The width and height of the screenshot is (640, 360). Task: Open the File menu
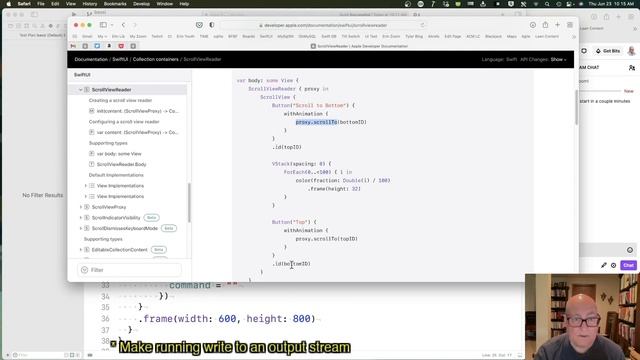[41, 4]
